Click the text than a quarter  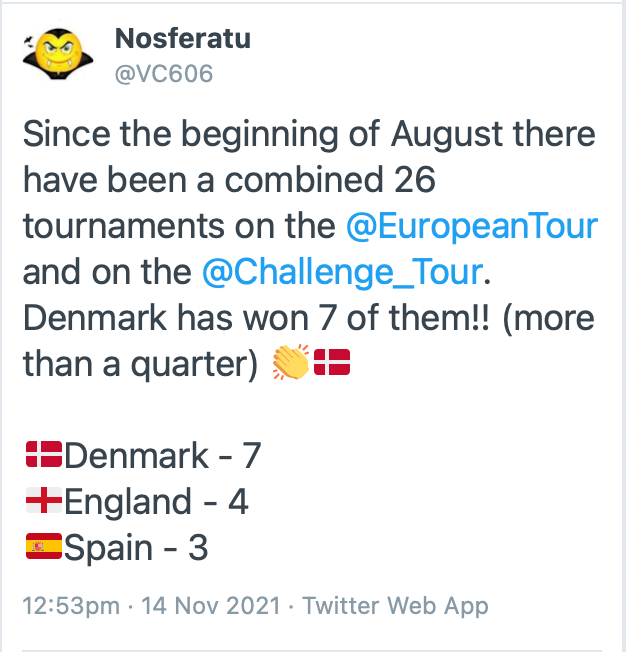(140, 365)
